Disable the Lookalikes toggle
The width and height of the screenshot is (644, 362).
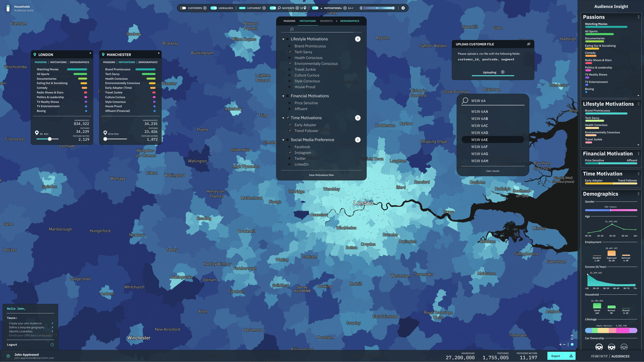point(214,8)
